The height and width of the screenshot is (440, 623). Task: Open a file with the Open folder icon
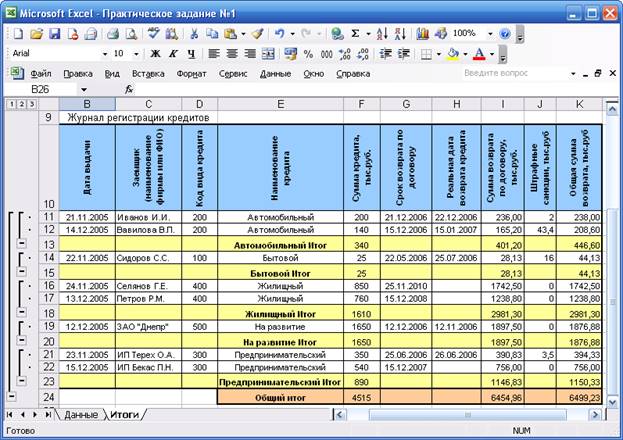[x=36, y=34]
